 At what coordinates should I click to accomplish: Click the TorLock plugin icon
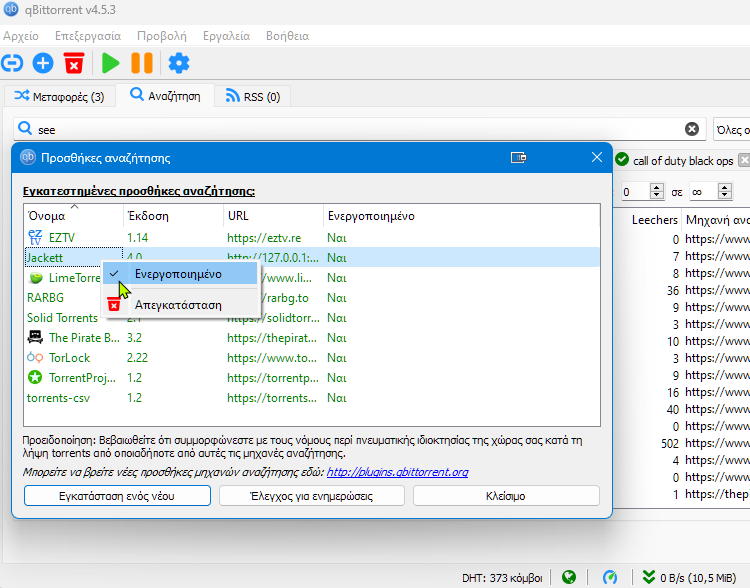(35, 357)
